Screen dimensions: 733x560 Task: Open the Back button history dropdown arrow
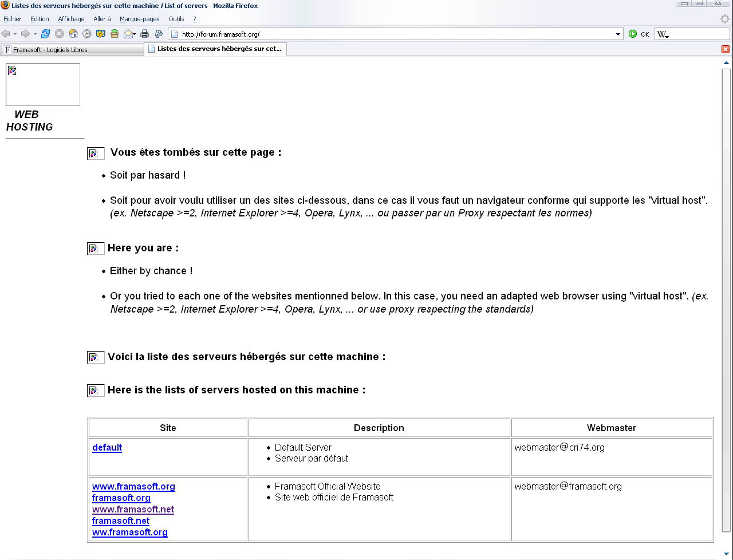[15, 34]
